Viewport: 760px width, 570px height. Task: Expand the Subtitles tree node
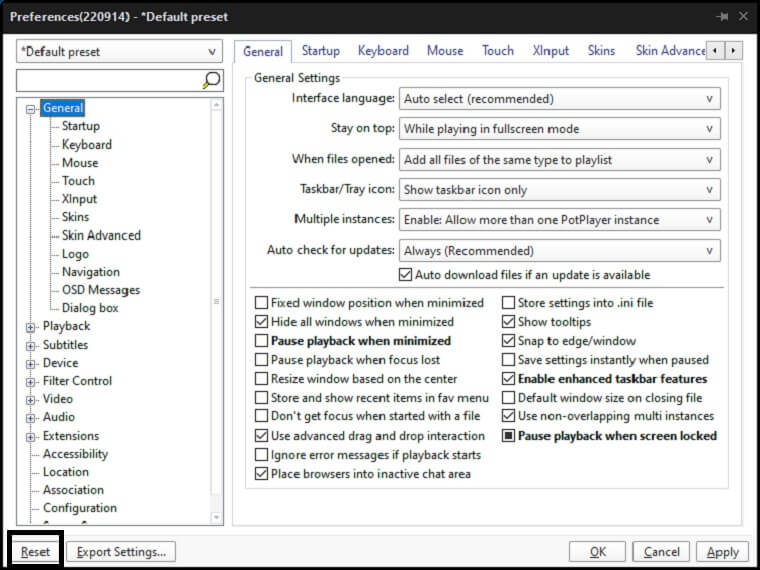(31, 346)
